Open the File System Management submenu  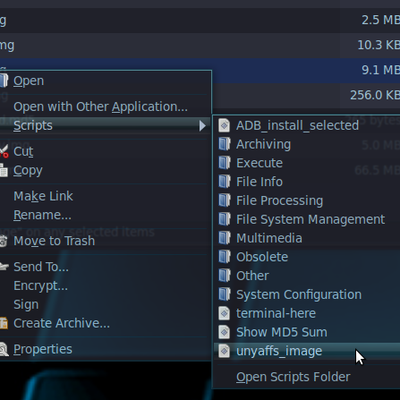[310, 219]
